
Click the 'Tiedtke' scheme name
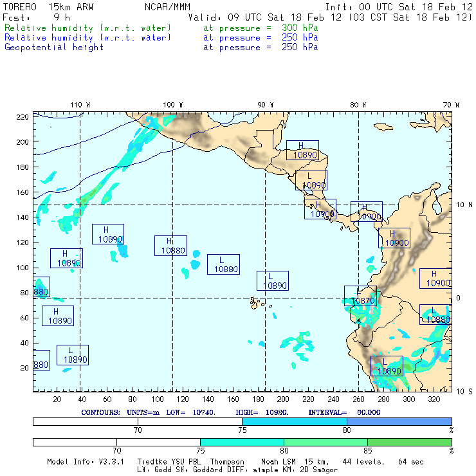(x=152, y=462)
